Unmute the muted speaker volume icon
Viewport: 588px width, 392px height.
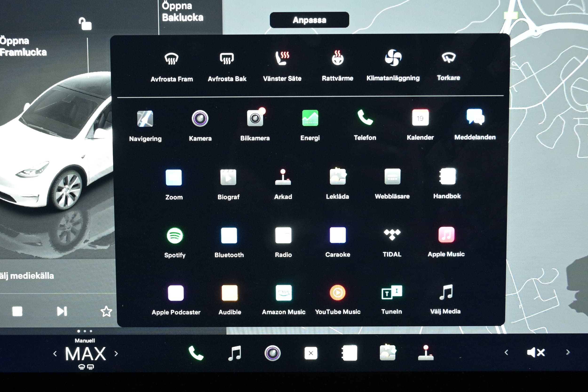click(x=536, y=353)
